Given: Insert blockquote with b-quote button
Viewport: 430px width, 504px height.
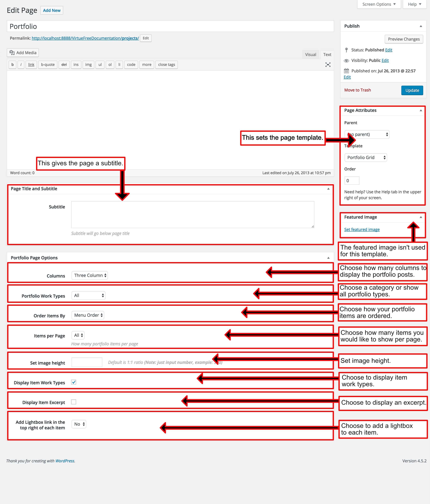Looking at the screenshot, I should click(x=48, y=65).
